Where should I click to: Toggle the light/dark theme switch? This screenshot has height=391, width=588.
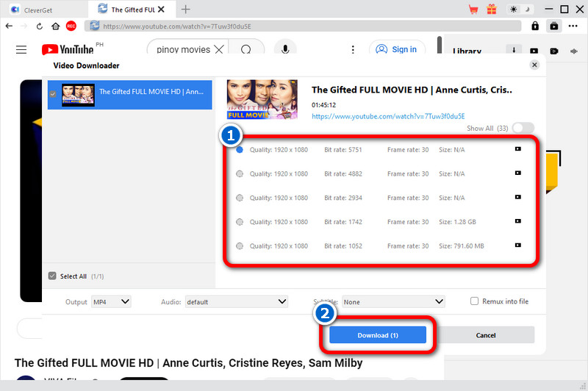pyautogui.click(x=520, y=10)
